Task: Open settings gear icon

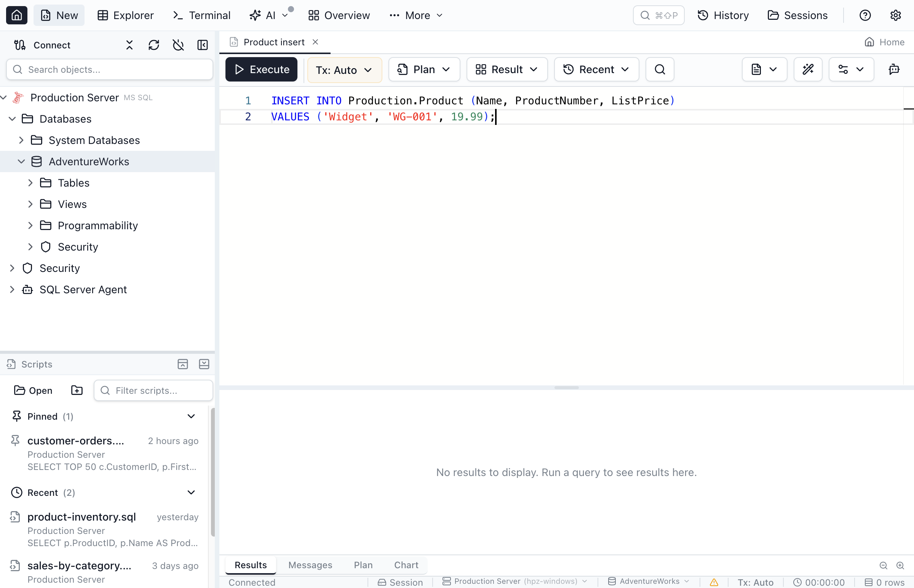Action: 895,15
